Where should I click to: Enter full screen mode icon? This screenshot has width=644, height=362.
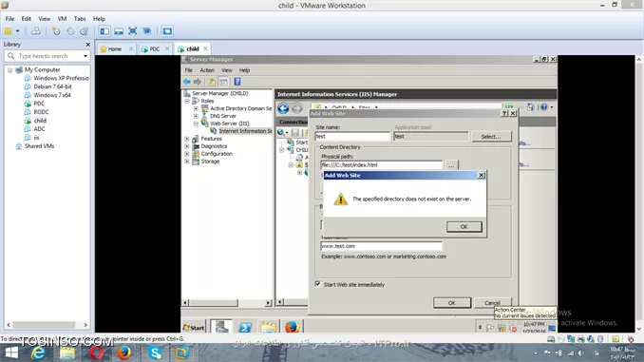(x=133, y=30)
